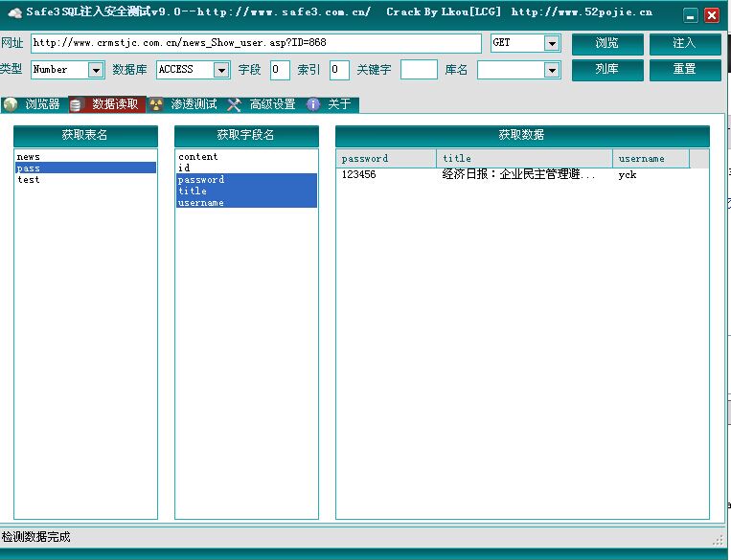The height and width of the screenshot is (560, 731).
Task: Click the password column header
Action: pyautogui.click(x=386, y=159)
